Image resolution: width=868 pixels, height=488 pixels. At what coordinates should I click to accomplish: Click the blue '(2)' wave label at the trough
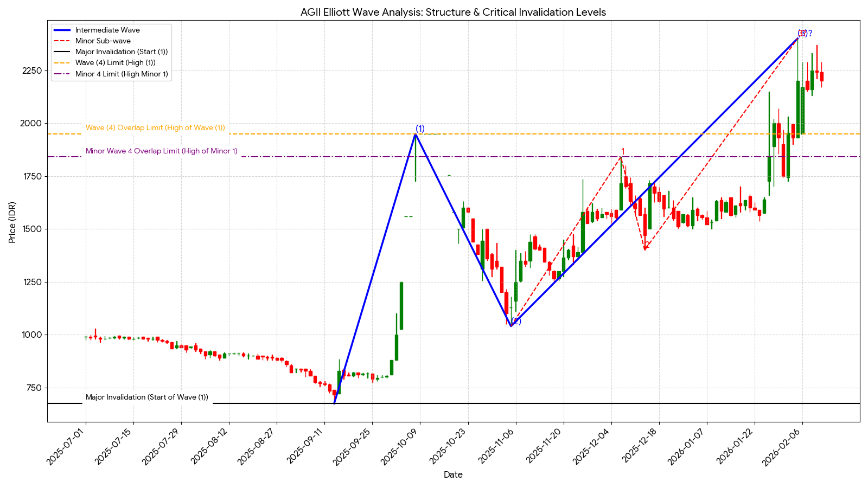coord(516,322)
